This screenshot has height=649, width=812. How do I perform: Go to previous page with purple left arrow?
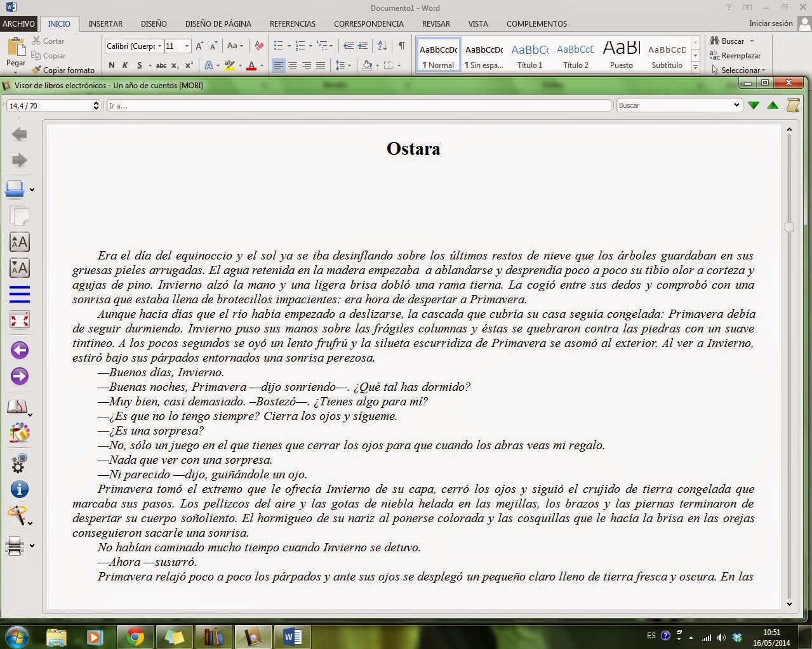pyautogui.click(x=20, y=350)
